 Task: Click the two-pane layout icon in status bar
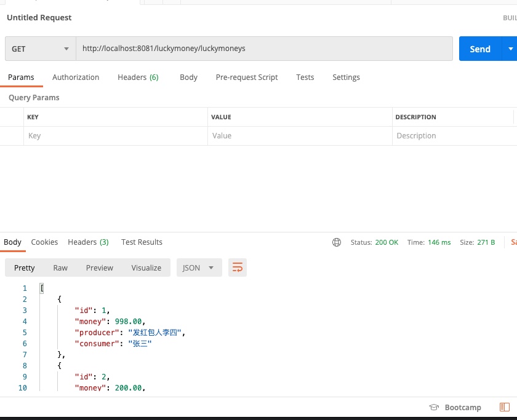[505, 407]
